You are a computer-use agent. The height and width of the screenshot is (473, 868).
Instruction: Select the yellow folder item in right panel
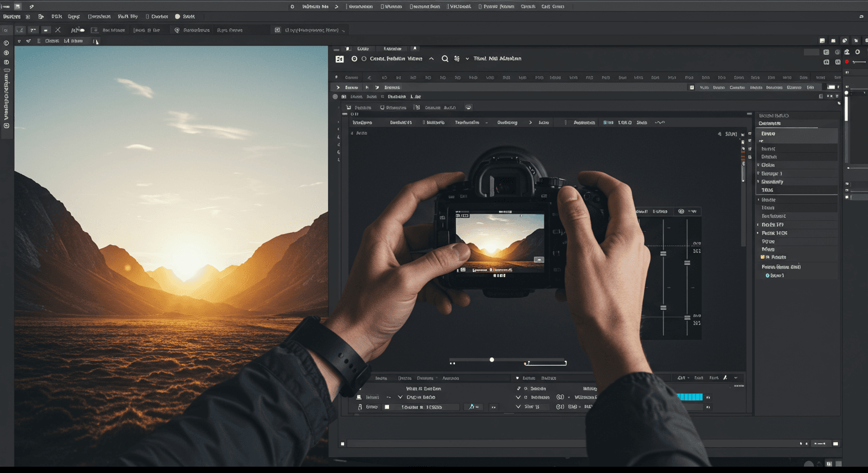click(x=763, y=257)
